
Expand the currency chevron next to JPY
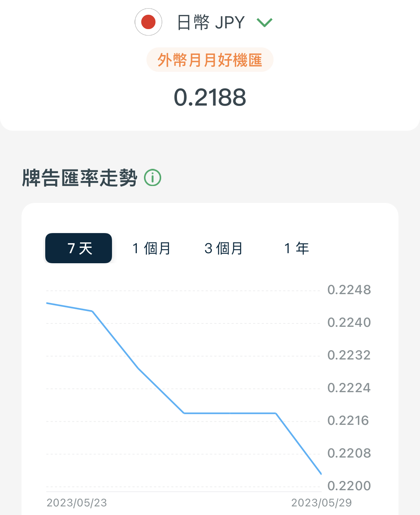tap(265, 23)
